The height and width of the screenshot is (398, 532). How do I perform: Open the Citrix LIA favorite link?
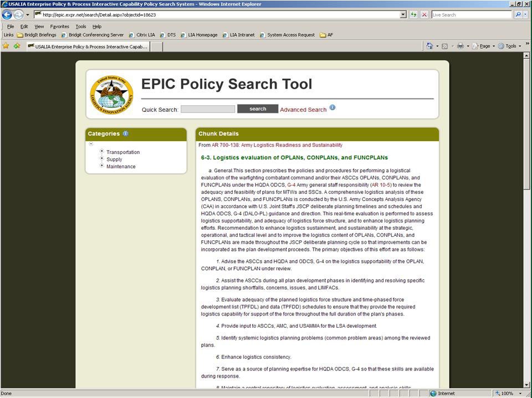point(142,35)
